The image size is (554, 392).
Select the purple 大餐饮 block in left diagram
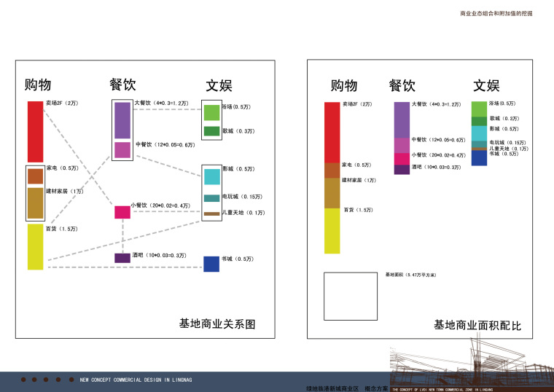(122, 120)
